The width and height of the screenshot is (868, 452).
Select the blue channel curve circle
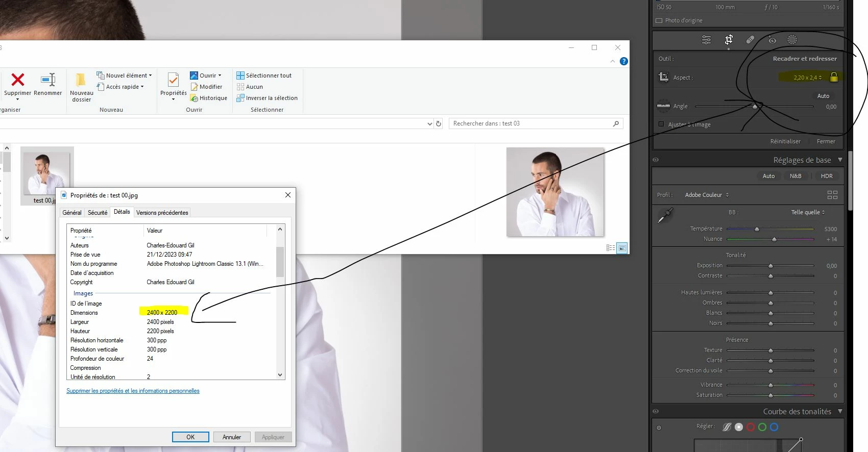pyautogui.click(x=774, y=427)
